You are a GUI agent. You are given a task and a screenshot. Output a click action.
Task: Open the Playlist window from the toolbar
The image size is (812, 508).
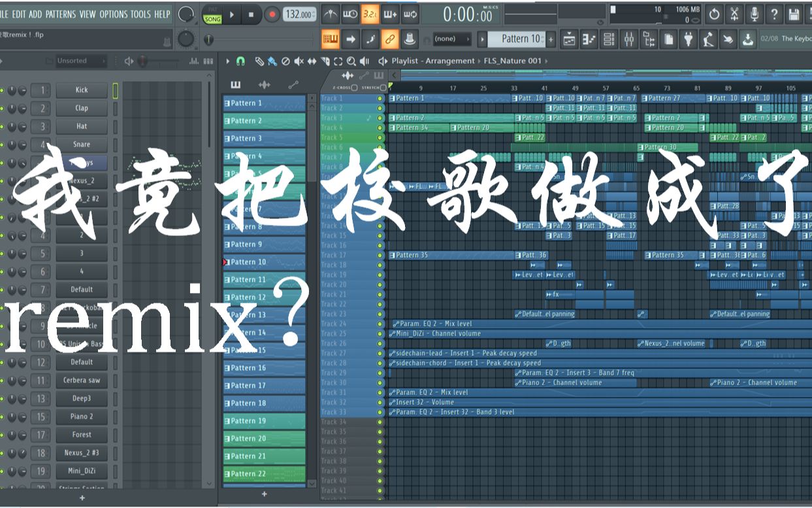(x=569, y=39)
